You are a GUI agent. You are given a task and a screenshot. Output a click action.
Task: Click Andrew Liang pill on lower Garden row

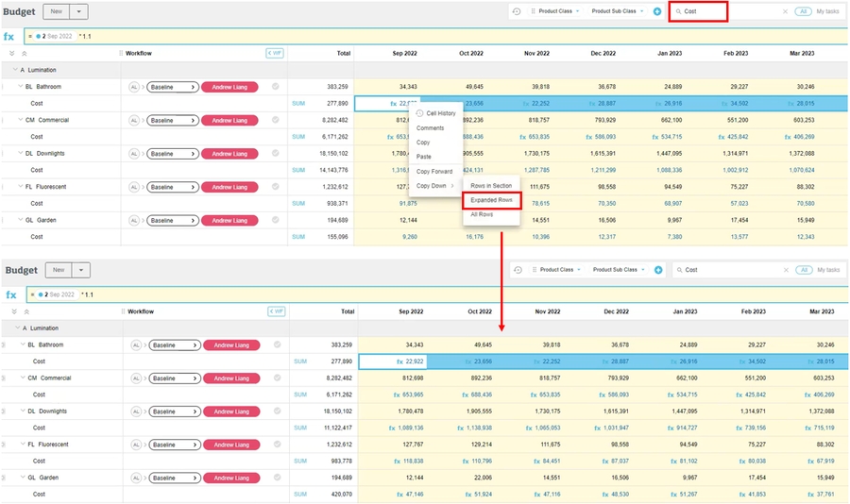[x=229, y=479]
